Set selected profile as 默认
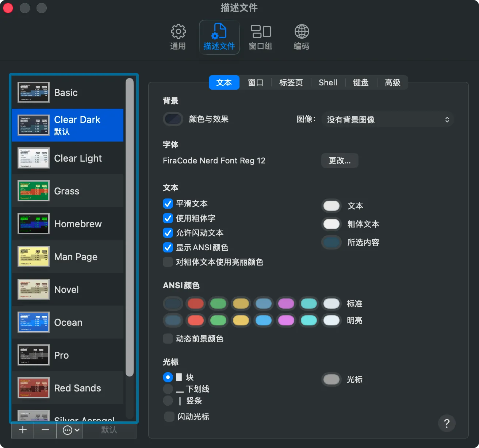This screenshot has height=448, width=479. click(108, 430)
